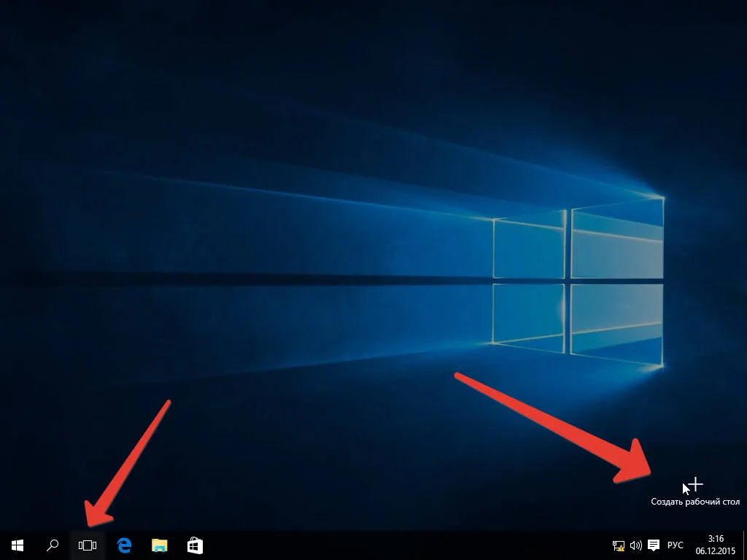This screenshot has width=747, height=560.
Task: Click Создать рабочий стол plus button
Action: tap(695, 492)
